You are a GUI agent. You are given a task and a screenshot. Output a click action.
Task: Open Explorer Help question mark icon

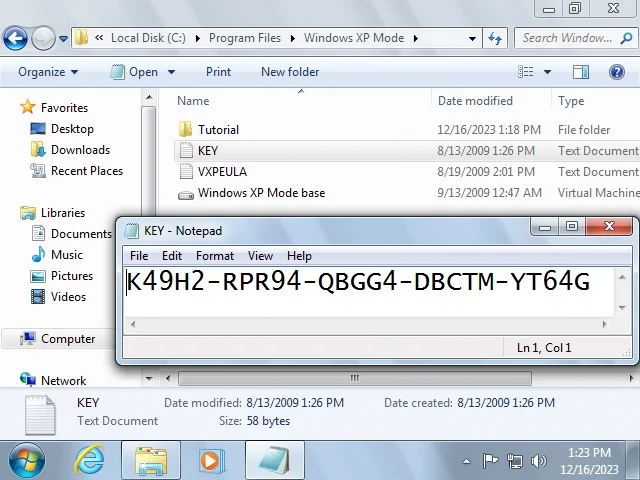pos(617,72)
